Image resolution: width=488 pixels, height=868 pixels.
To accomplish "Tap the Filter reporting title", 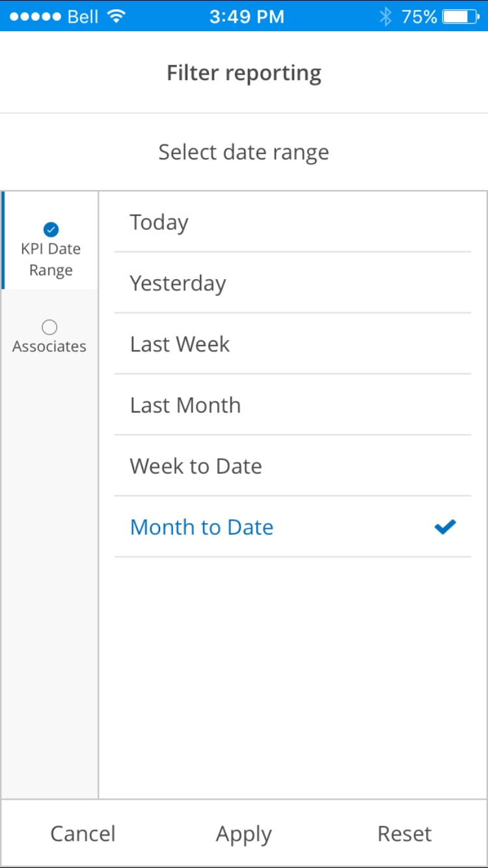I will pos(244,73).
